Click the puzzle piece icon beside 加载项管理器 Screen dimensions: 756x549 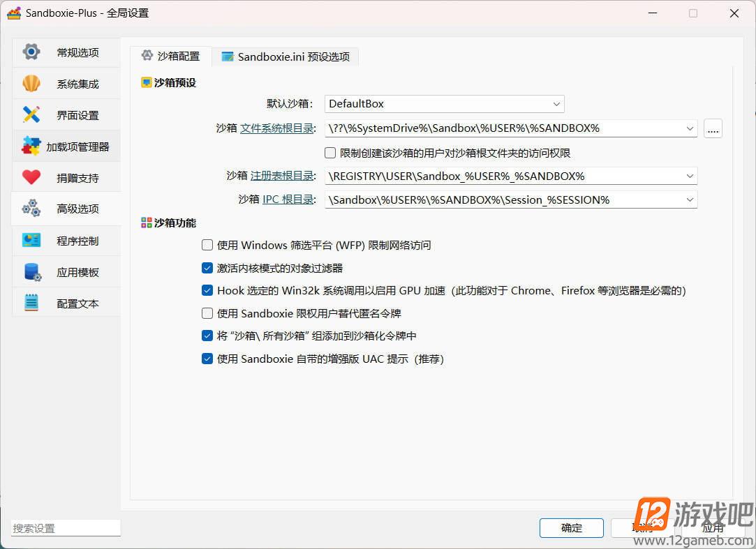(x=31, y=146)
